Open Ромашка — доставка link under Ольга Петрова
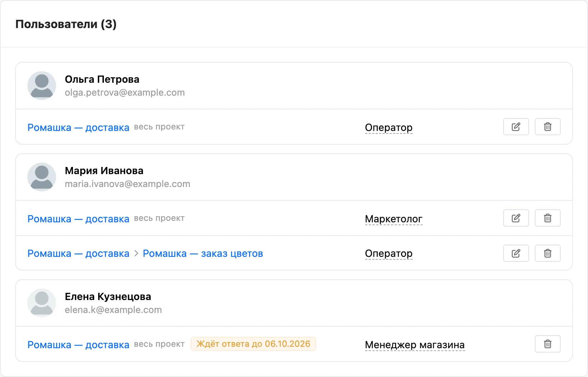This screenshot has height=377, width=588. click(x=78, y=127)
